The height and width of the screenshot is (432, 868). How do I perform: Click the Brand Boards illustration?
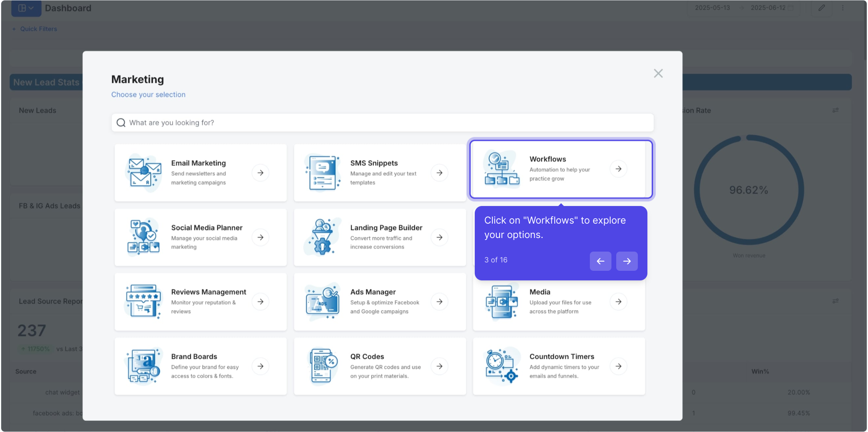point(143,366)
